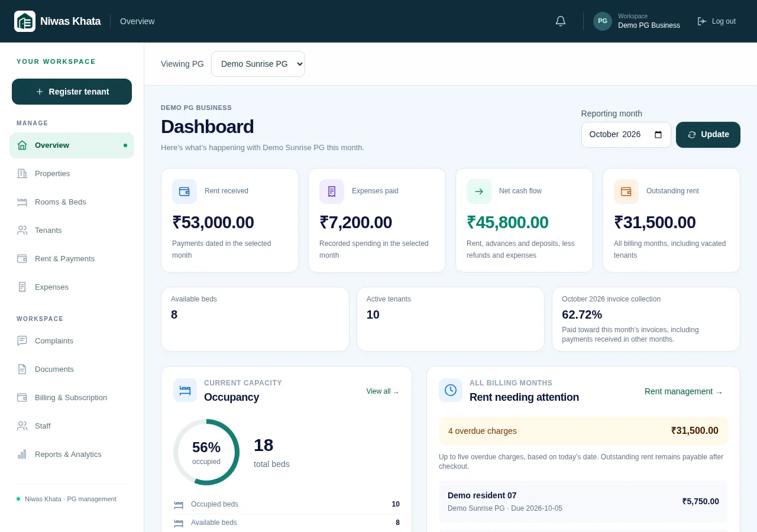757x532 pixels.
Task: Click the 4 overdue charges banner
Action: pos(583,431)
